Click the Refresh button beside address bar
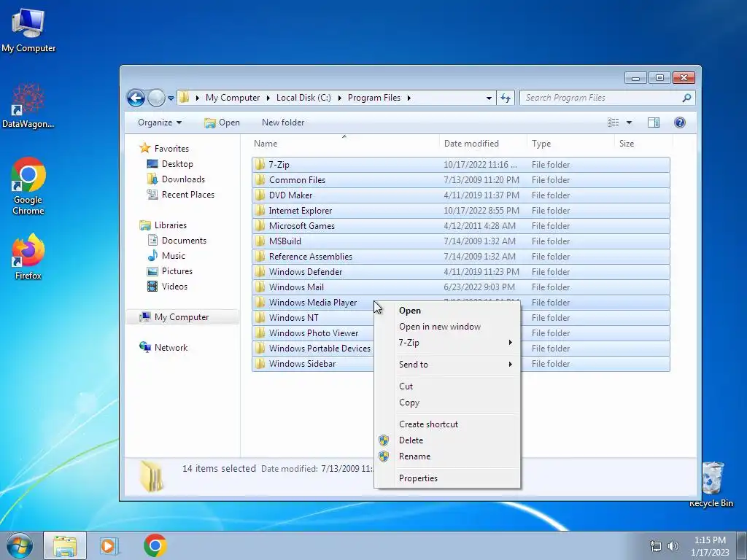This screenshot has height=560, width=747. pos(505,98)
